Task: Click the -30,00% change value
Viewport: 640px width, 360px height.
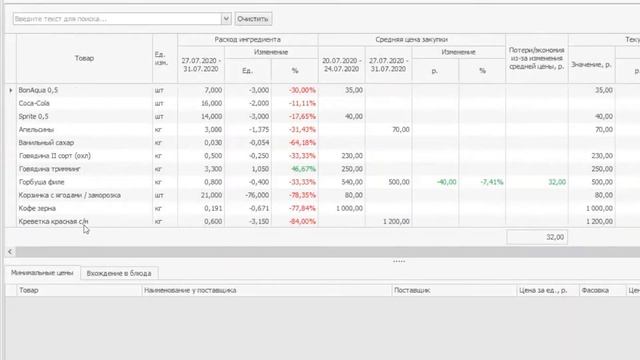Action: point(302,90)
